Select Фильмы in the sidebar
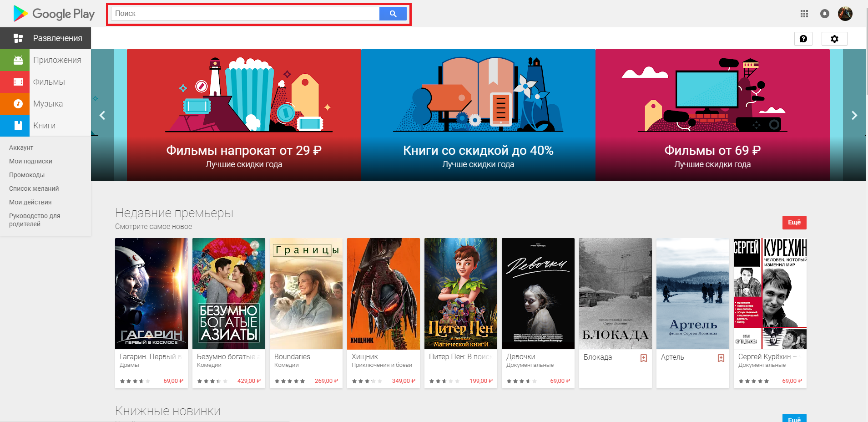The image size is (868, 422). [45, 82]
